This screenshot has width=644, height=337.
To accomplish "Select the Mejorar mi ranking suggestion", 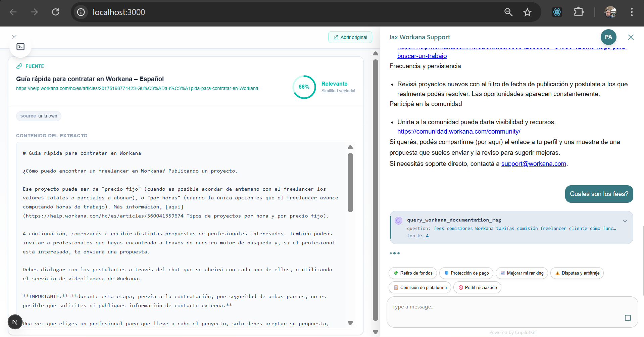I will (522, 273).
